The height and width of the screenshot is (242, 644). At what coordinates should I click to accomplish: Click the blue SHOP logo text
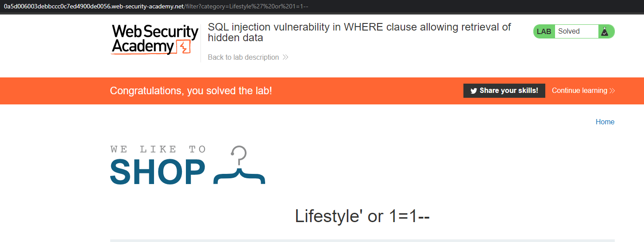click(158, 172)
